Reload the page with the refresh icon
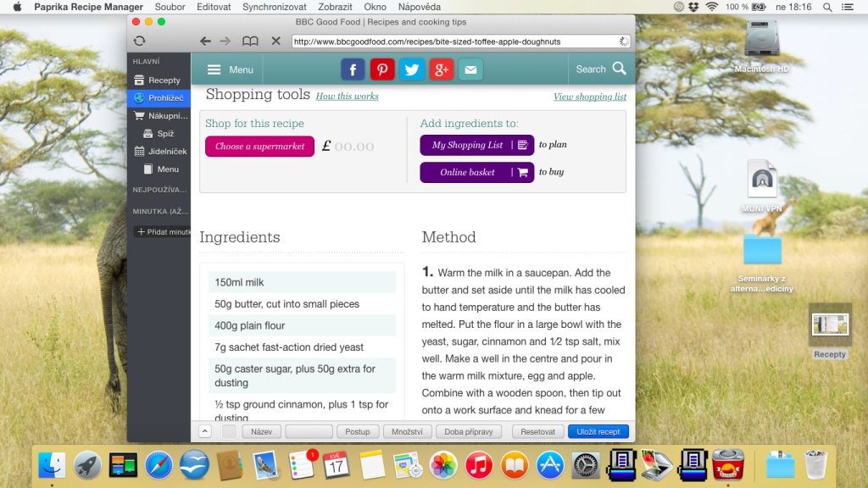 tap(140, 41)
